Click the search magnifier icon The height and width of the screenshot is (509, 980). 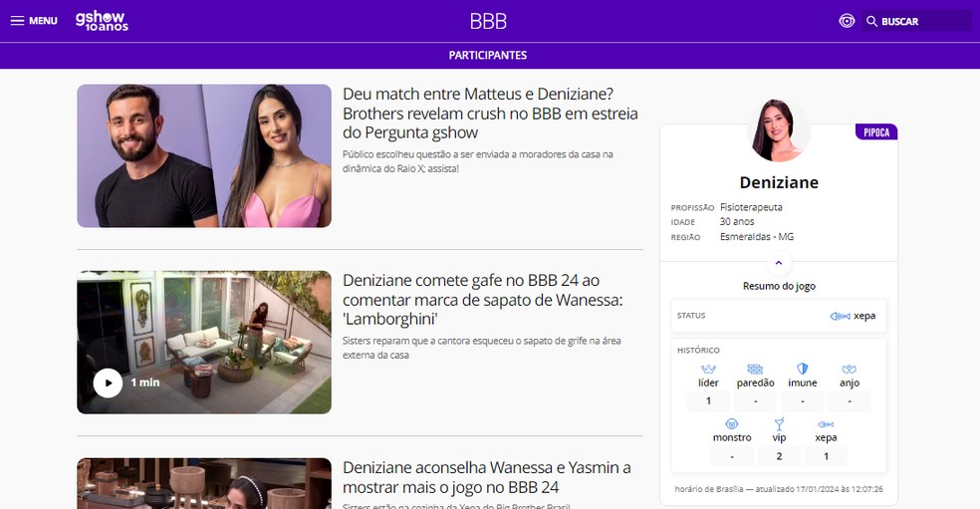click(x=871, y=21)
